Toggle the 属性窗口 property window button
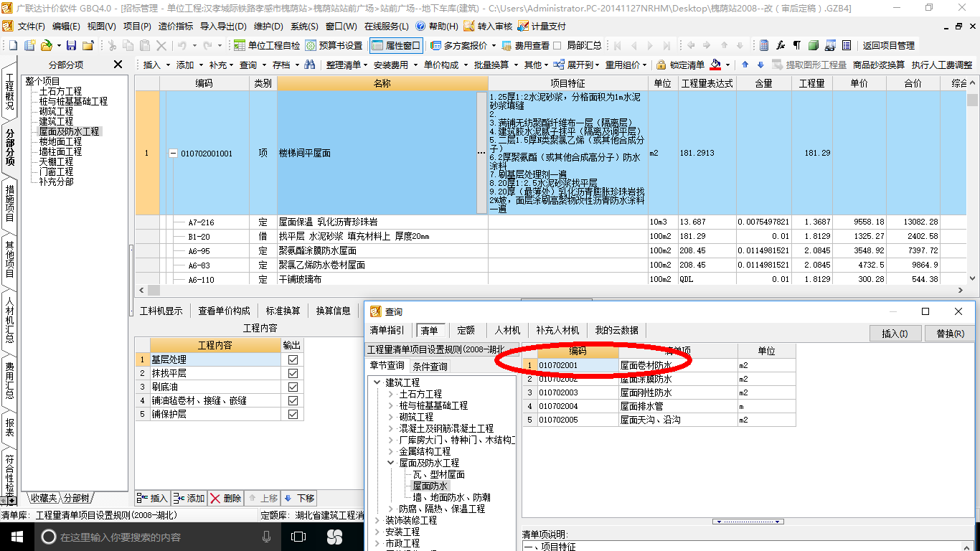Image resolution: width=980 pixels, height=551 pixels. 396,45
